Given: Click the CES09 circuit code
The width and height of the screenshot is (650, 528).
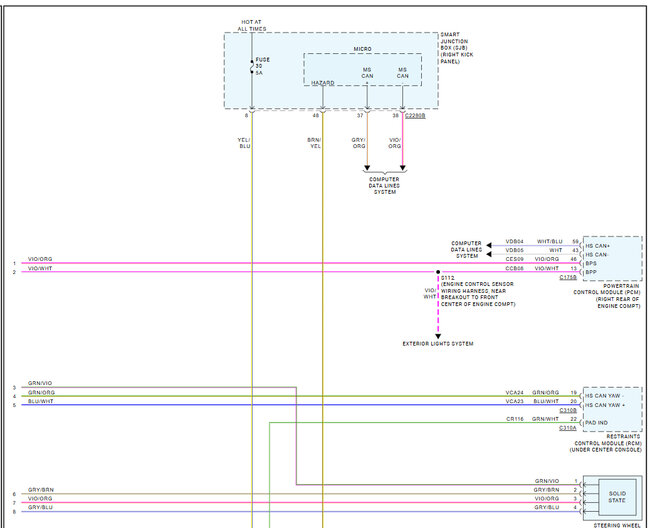Looking at the screenshot, I should (514, 259).
